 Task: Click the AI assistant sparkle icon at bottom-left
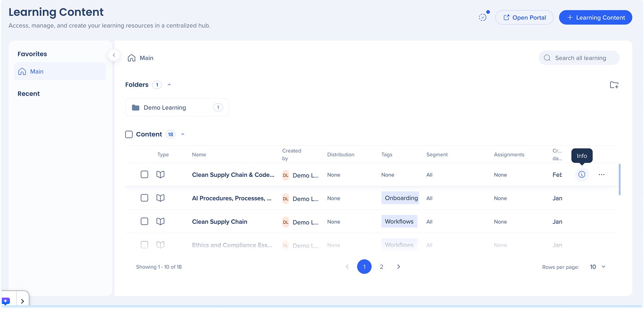tap(6, 301)
